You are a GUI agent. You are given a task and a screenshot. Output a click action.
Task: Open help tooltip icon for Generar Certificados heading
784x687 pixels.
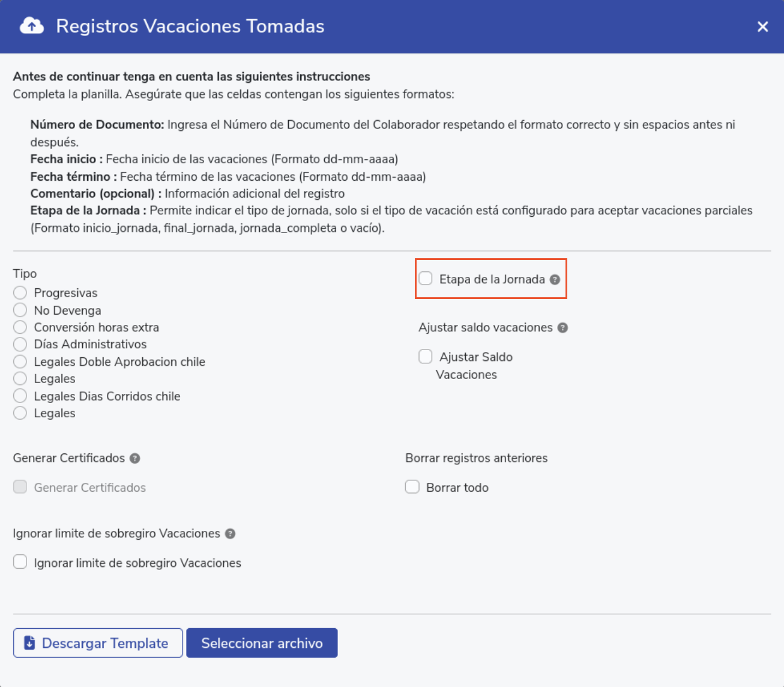point(135,458)
